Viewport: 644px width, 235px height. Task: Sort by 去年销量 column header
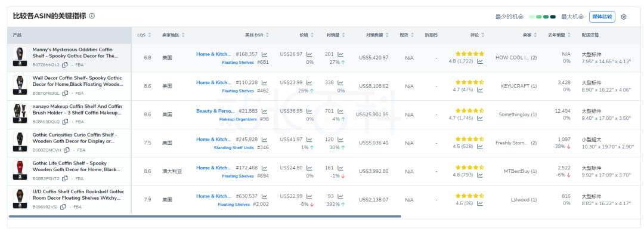[x=559, y=35]
